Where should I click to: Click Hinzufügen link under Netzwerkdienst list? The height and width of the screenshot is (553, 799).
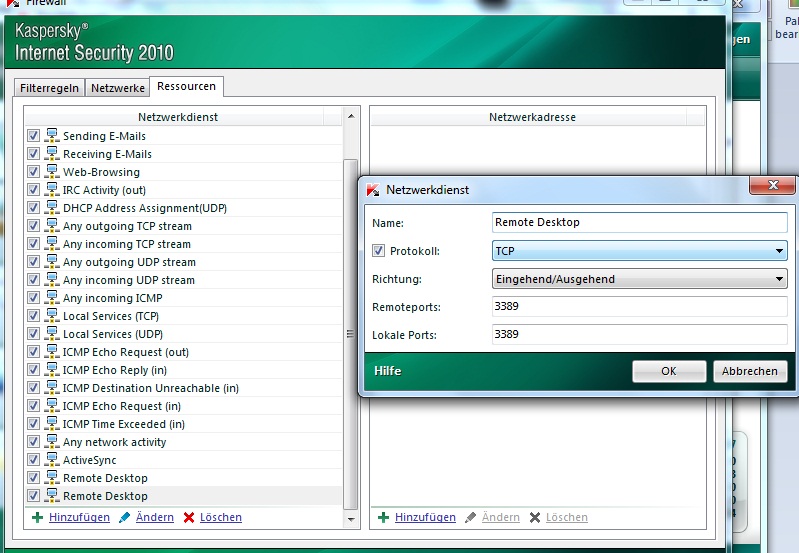pyautogui.click(x=79, y=517)
